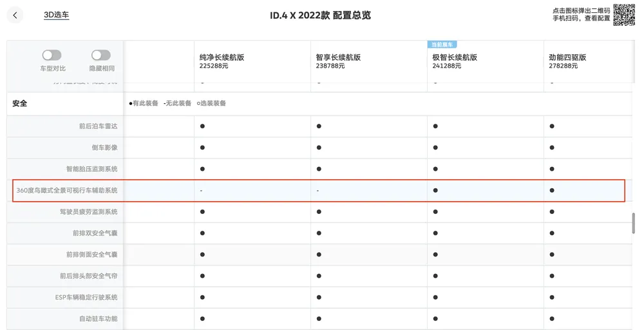The height and width of the screenshot is (330, 644).
Task: Click 倒车影像 dot under 劲能四驱版
Action: 552,148
